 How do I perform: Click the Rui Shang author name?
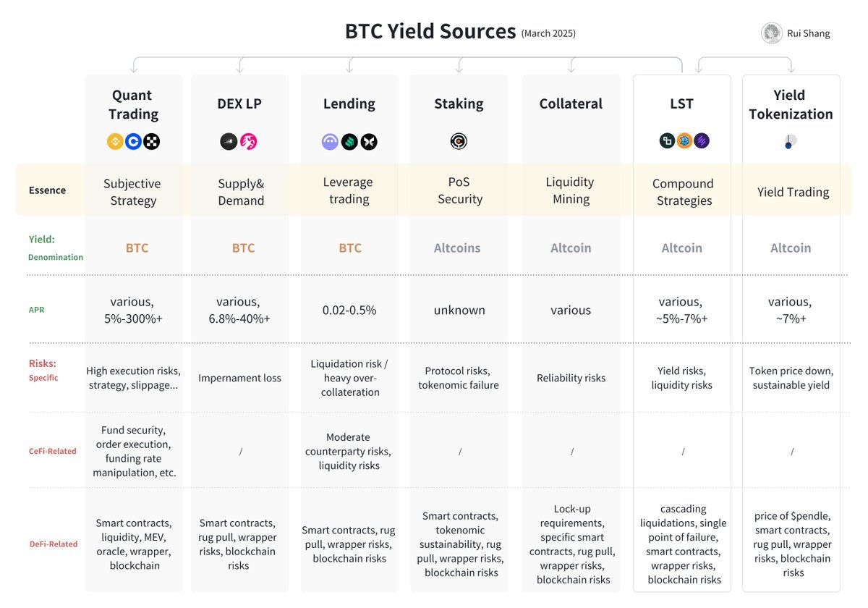pyautogui.click(x=809, y=33)
